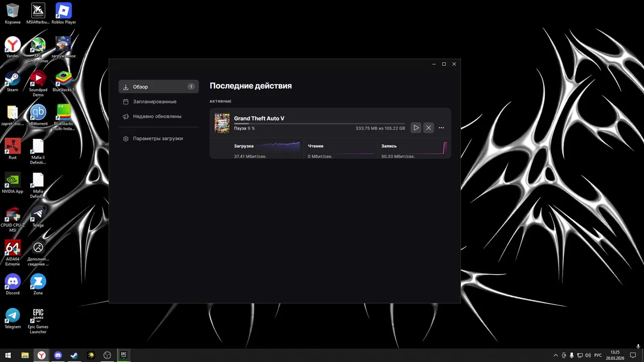Select the Обзор sidebar item
Screen dimensions: 644x362
pos(158,86)
